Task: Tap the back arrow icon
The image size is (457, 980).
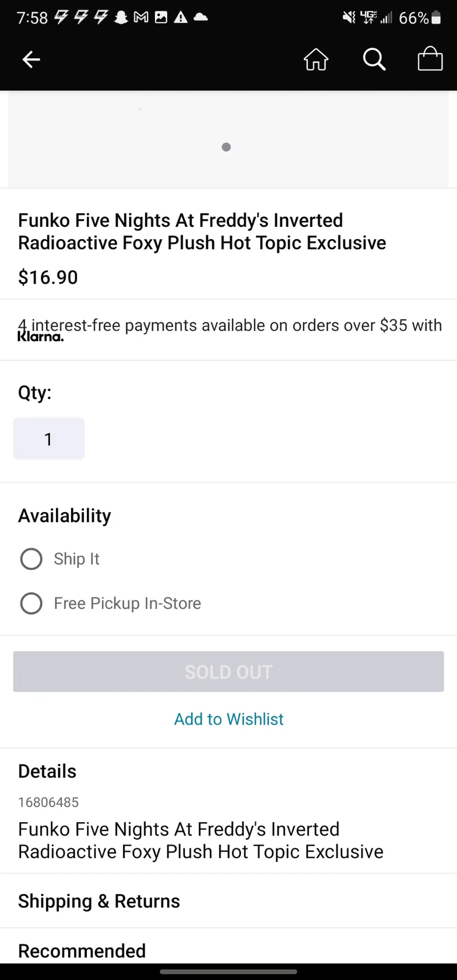Action: pyautogui.click(x=31, y=59)
